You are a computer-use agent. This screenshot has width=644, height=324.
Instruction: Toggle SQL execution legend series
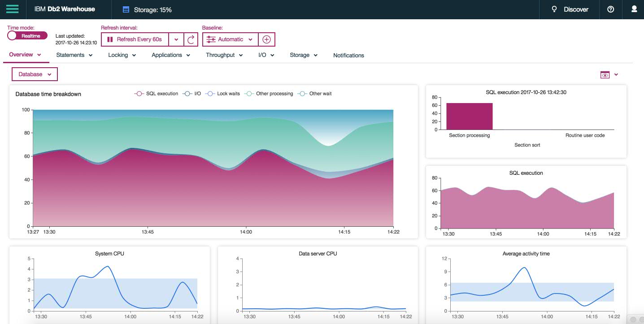coord(156,94)
